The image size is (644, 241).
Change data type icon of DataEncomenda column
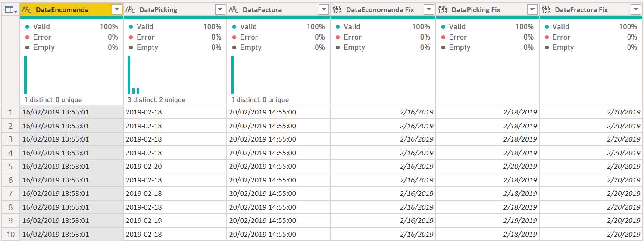pyautogui.click(x=27, y=9)
